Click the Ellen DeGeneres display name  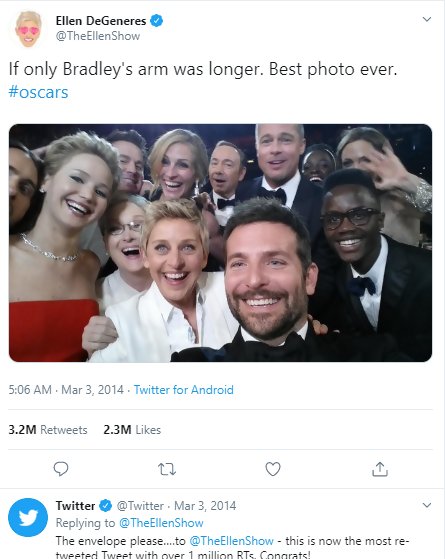click(x=101, y=21)
